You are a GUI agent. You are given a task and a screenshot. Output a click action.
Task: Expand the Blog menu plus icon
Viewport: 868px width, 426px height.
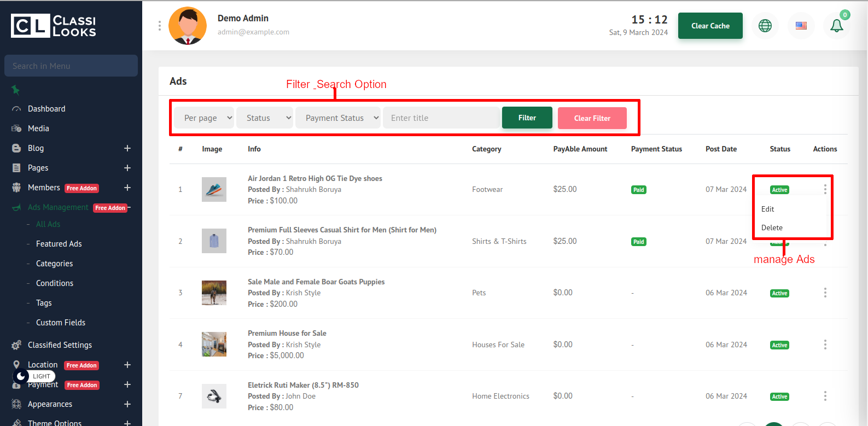tap(127, 148)
